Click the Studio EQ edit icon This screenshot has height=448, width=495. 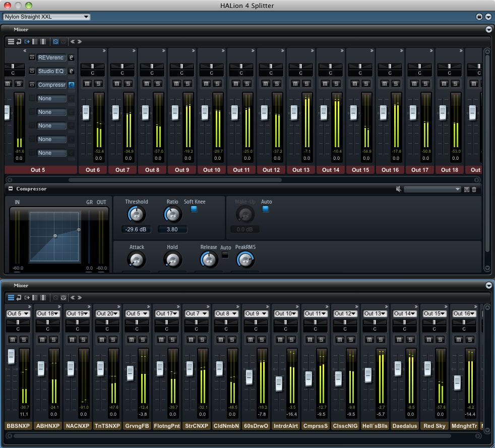71,71
